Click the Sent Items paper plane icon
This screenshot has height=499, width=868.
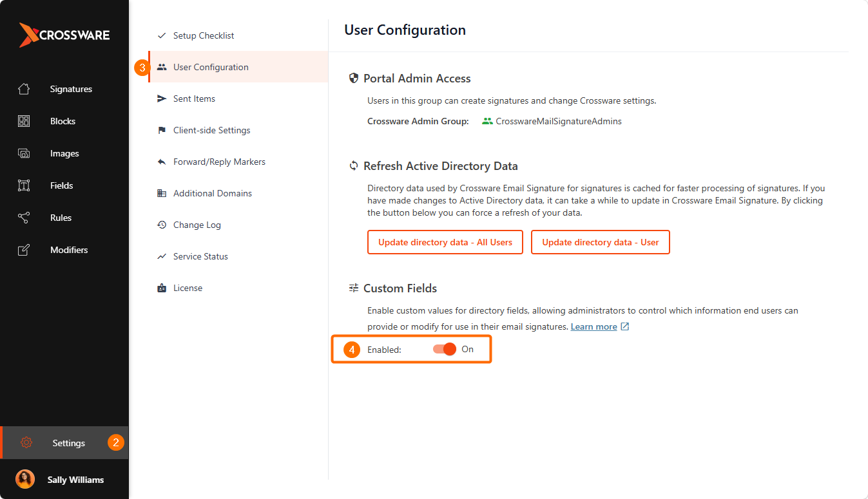(162, 99)
